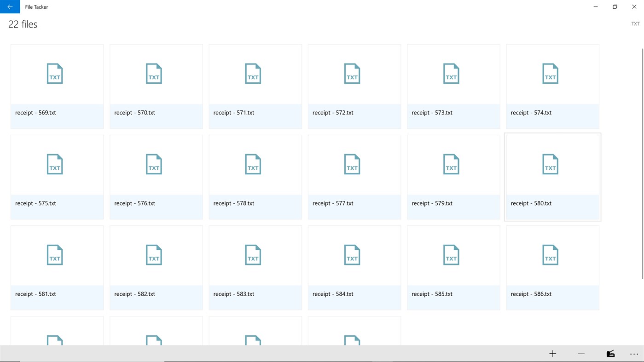Image resolution: width=644 pixels, height=362 pixels.
Task: Click TXT icon of receipt - 585.txt
Action: click(451, 255)
